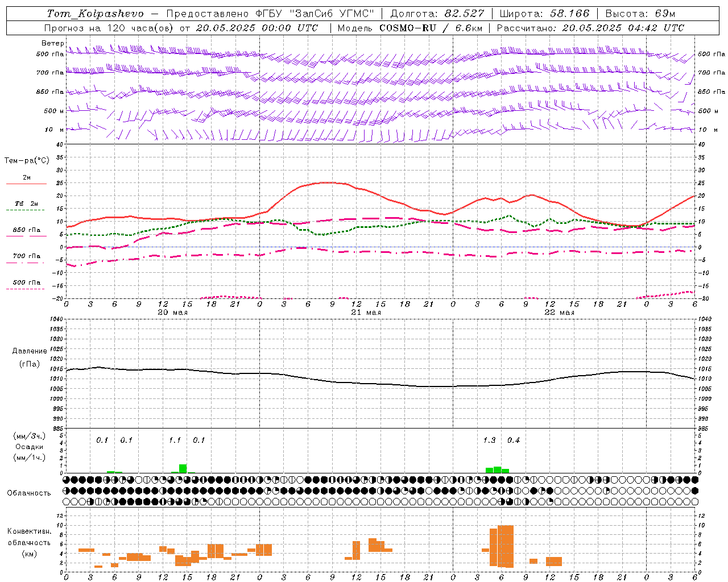Click the tallest orange convective cloud bar
The image size is (728, 582).
pyautogui.click(x=506, y=546)
